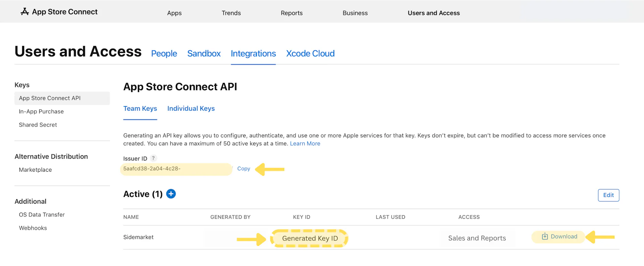Open Business in the top navigation
The width and height of the screenshot is (644, 266).
[x=355, y=13]
